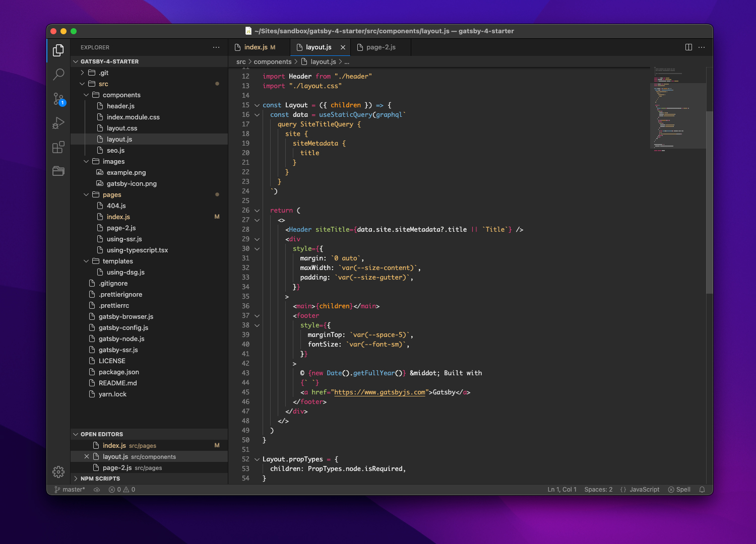Viewport: 756px width, 544px height.
Task: Open notifications via the bell icon
Action: click(x=702, y=489)
